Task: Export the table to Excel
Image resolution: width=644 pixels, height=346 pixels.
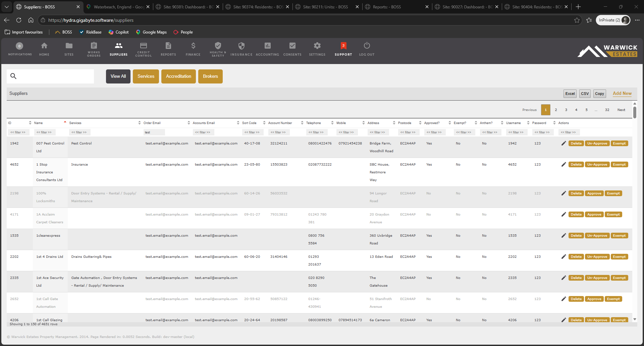Action: (x=570, y=94)
